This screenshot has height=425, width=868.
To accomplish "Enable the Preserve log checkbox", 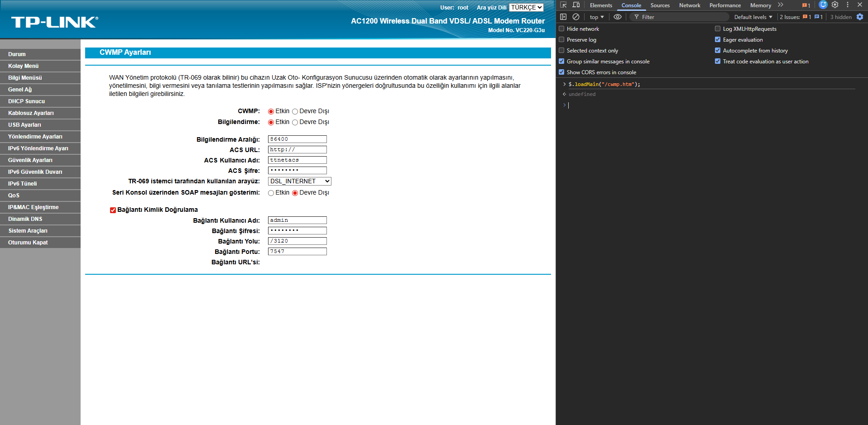I will click(x=561, y=39).
